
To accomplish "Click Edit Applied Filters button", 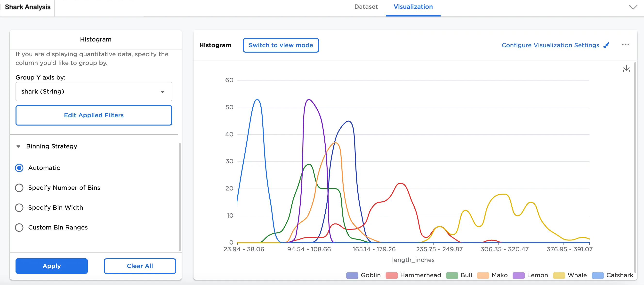I will 94,115.
